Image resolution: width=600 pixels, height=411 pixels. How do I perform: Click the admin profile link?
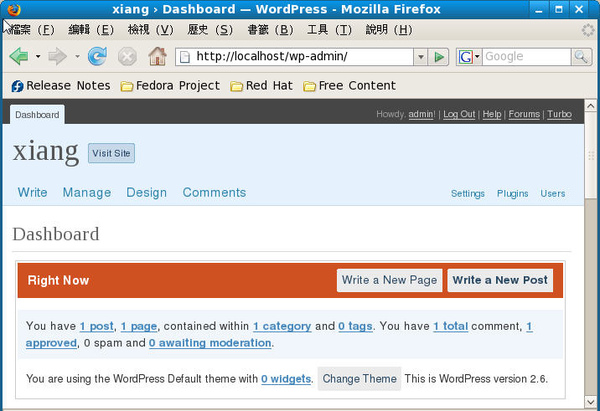pos(421,114)
